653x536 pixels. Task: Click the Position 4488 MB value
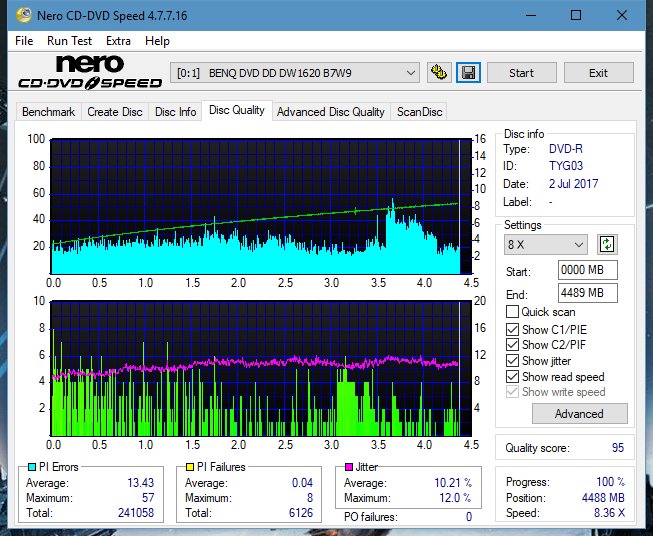click(x=603, y=497)
